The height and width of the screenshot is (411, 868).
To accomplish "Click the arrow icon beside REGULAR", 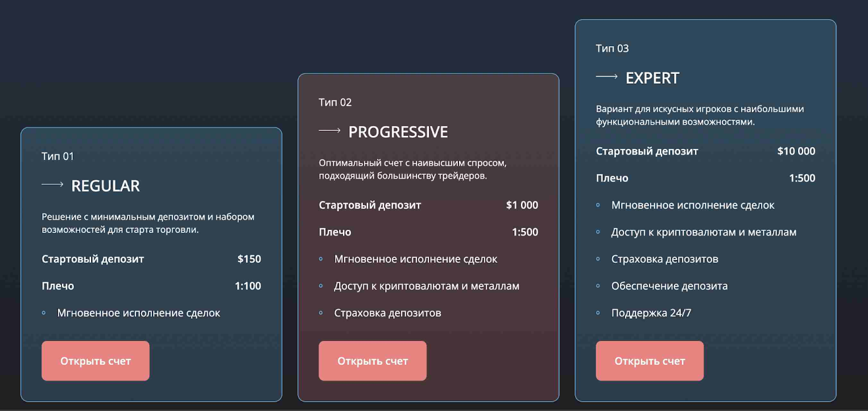I will 53,185.
